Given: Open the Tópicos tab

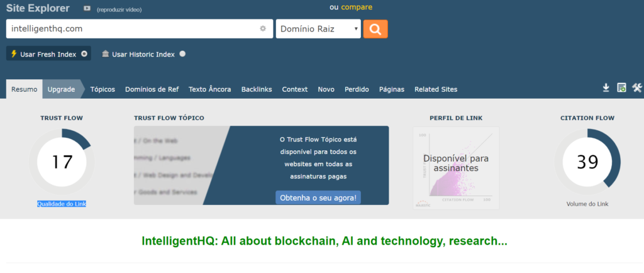Looking at the screenshot, I should pyautogui.click(x=103, y=89).
